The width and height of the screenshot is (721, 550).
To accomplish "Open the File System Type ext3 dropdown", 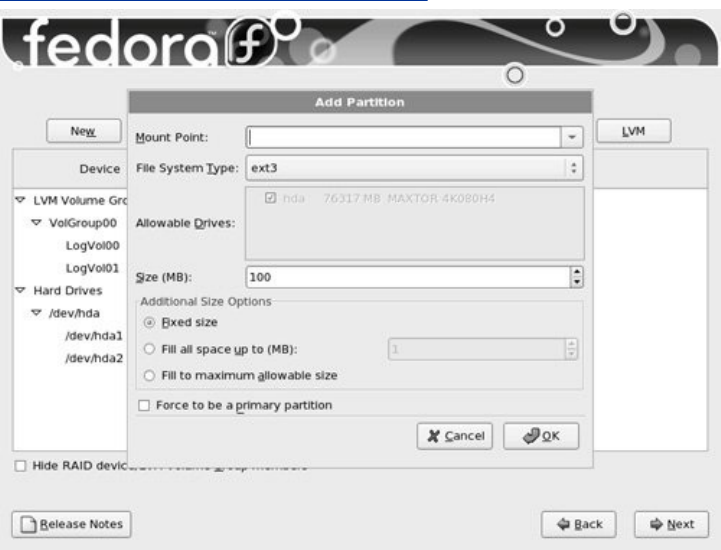I will coord(415,168).
